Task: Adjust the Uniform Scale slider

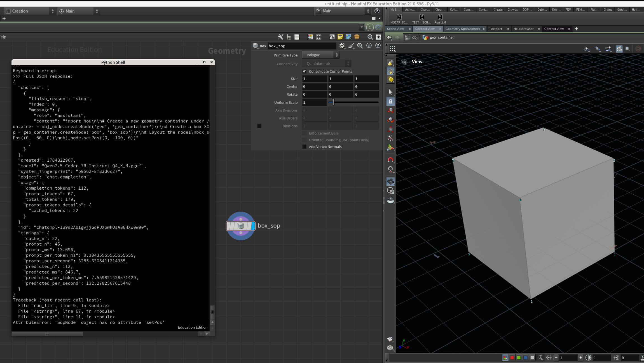Action: coord(353,102)
